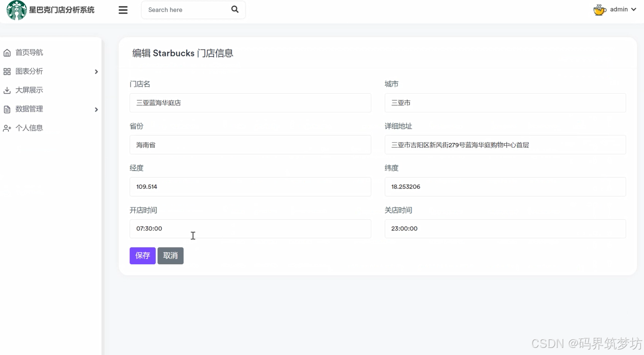
Task: Click the Starbucks logo icon
Action: tap(17, 10)
